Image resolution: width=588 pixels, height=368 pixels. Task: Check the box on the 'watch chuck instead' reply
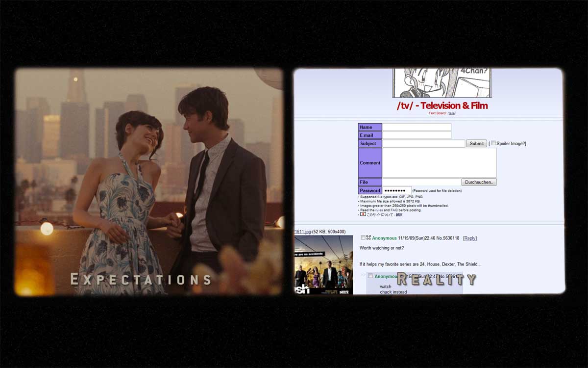coord(370,276)
